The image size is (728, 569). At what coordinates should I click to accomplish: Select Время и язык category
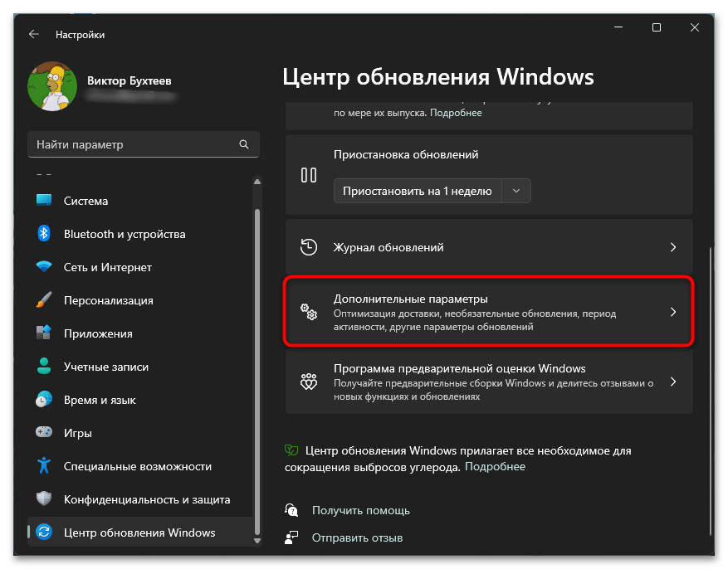(x=140, y=400)
